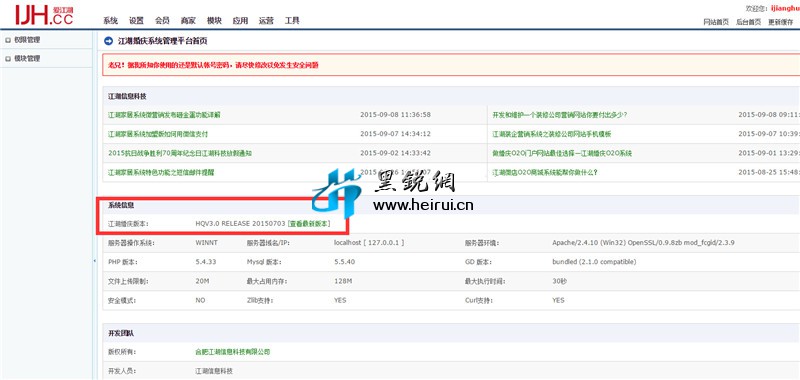Open news item starting with 2015抗日战争胜利70周年

pyautogui.click(x=180, y=153)
